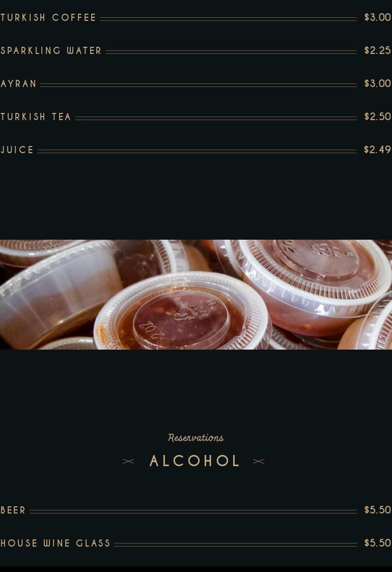Image resolution: width=392 pixels, height=572 pixels.
Task: Select the $2.50 Turkish Tea price
Action: (377, 117)
